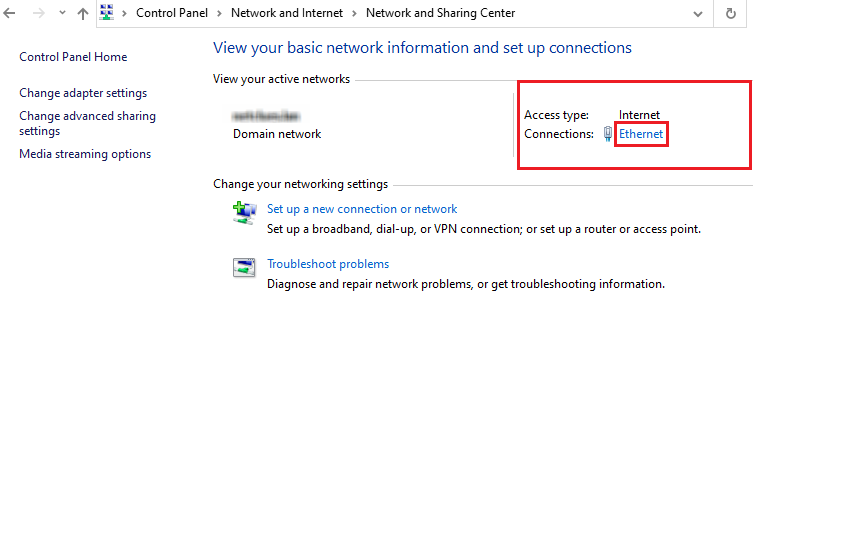Open Change adapter settings
The image size is (864, 540).
(83, 93)
